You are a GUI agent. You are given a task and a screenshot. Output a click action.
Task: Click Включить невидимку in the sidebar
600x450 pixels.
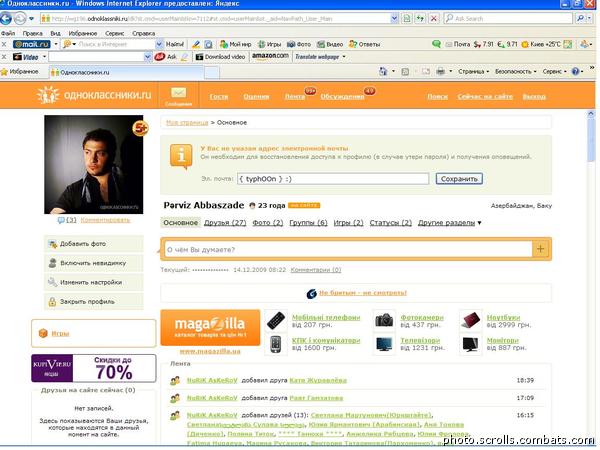tap(93, 263)
